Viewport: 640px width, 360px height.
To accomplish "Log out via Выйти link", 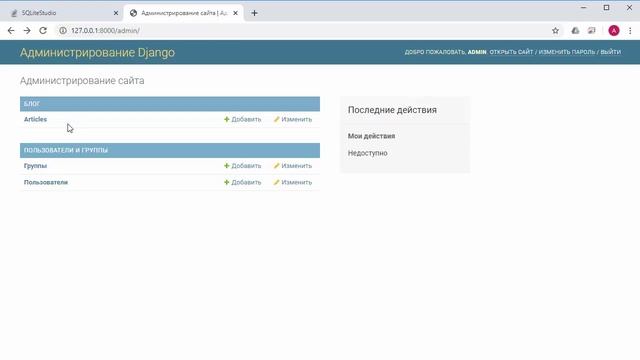I will point(611,52).
